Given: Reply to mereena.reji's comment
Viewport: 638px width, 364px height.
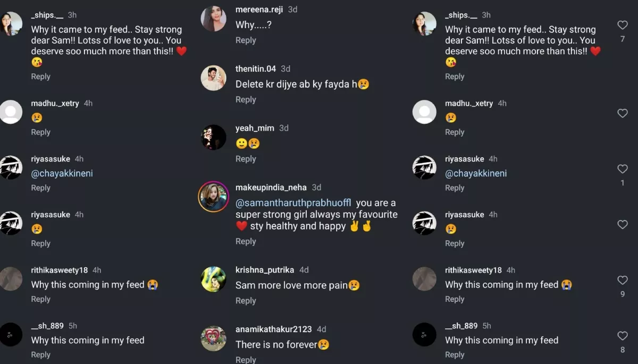Looking at the screenshot, I should coord(246,40).
